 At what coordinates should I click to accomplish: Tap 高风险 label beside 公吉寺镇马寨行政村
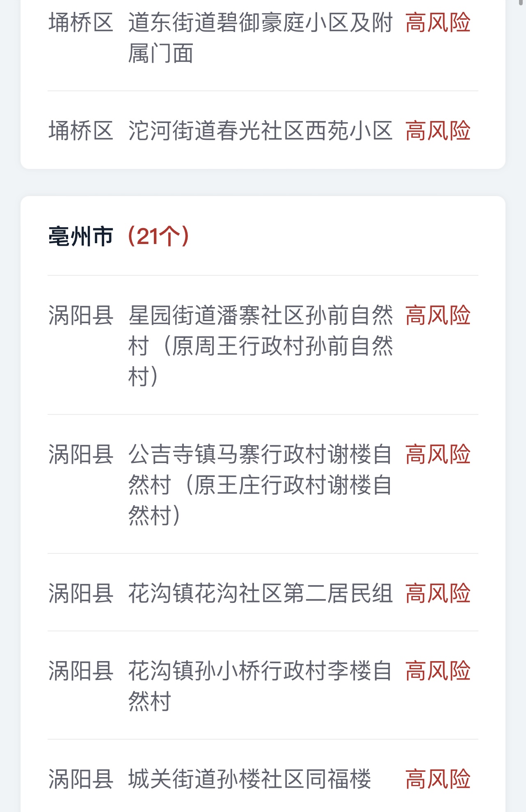coord(438,454)
